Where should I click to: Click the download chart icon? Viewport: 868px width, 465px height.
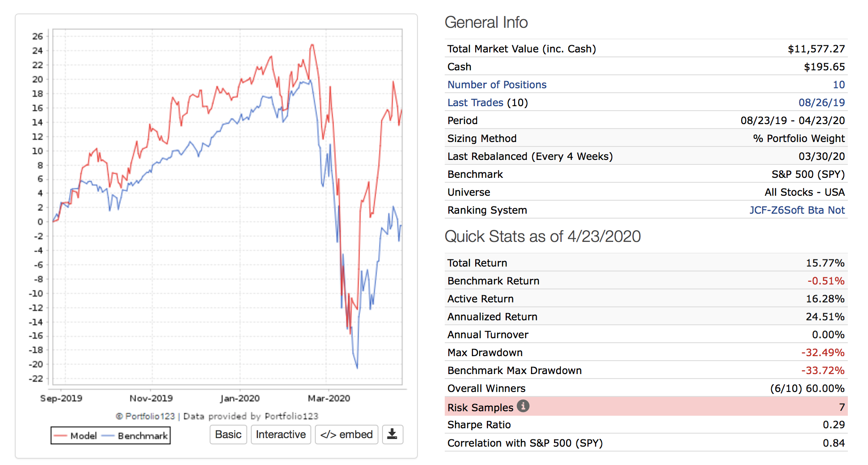392,435
